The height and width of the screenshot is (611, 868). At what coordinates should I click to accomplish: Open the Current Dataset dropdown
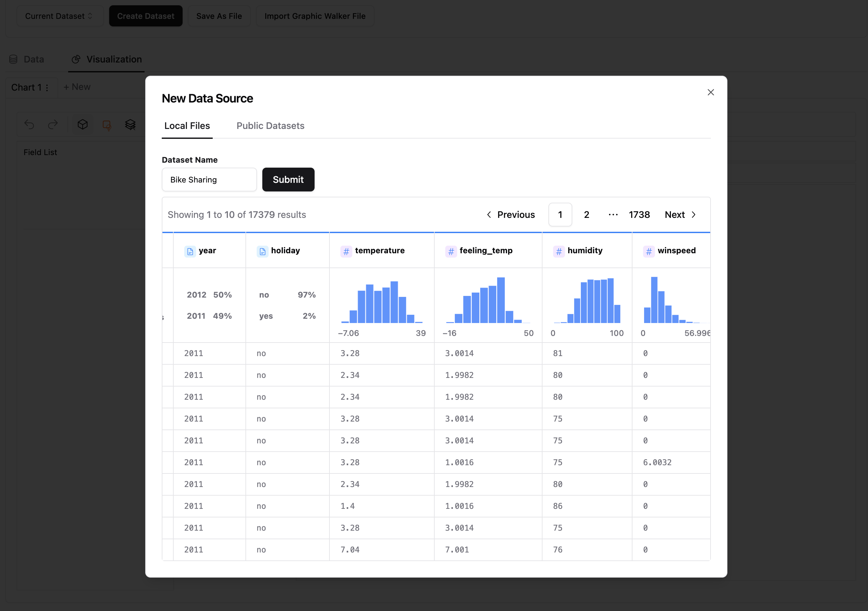click(x=59, y=16)
